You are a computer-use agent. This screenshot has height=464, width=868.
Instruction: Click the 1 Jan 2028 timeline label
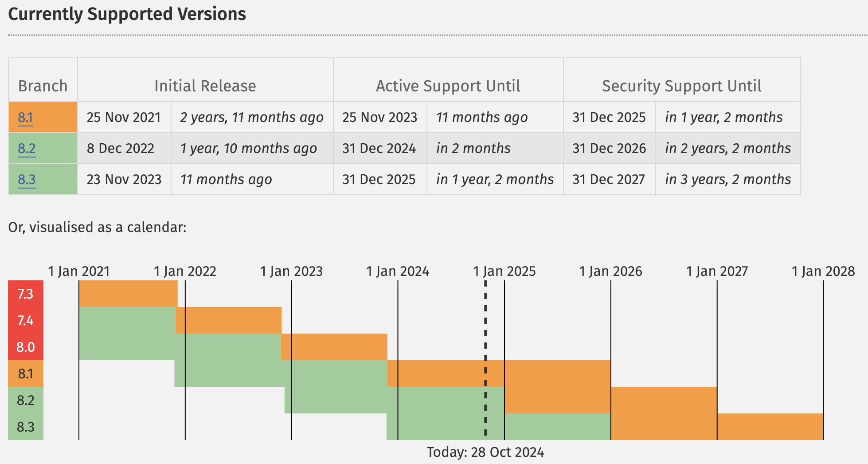tap(823, 271)
